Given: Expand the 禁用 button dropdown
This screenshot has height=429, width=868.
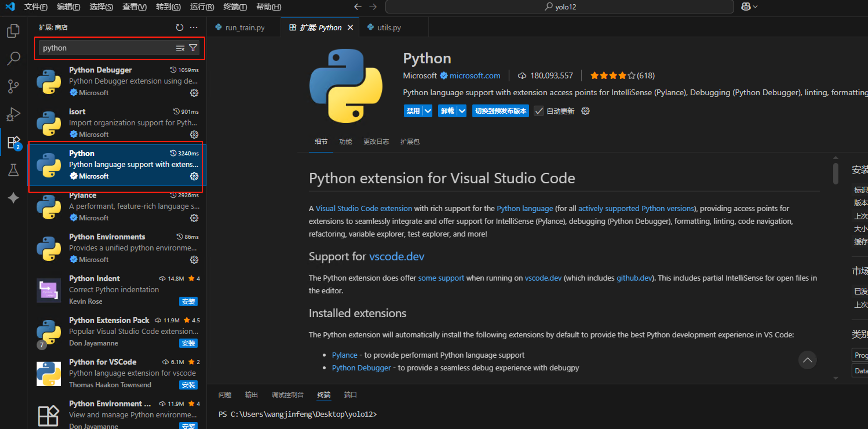Looking at the screenshot, I should click(427, 110).
